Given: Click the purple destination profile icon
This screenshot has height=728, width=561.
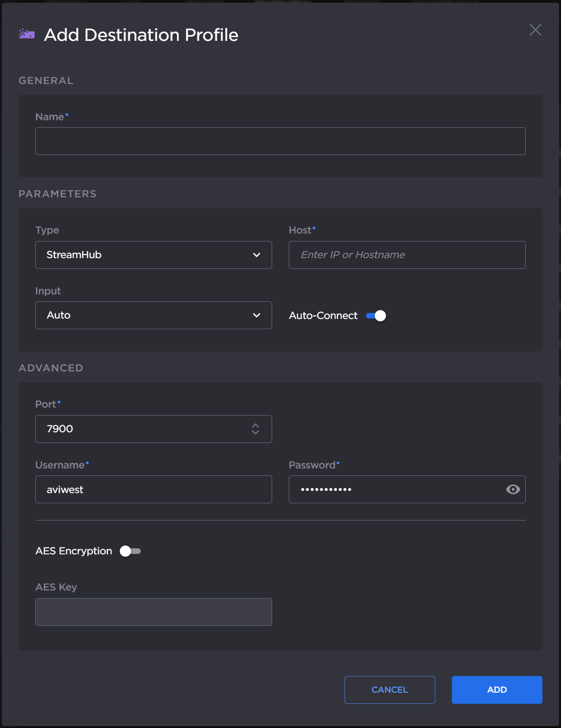Looking at the screenshot, I should tap(27, 34).
